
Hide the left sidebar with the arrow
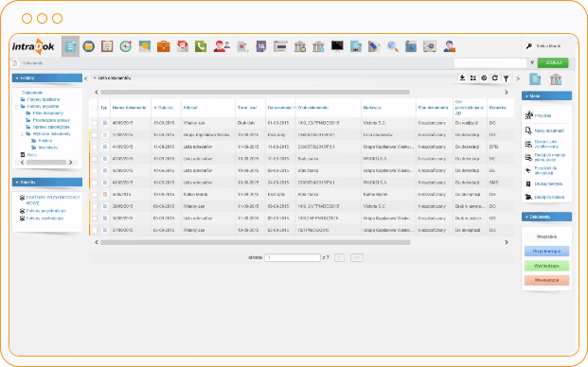click(86, 79)
